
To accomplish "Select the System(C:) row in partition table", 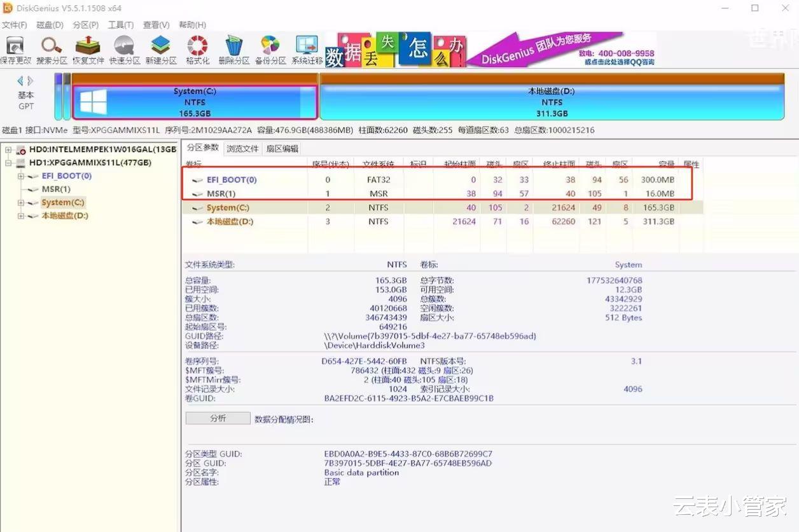I will click(x=442, y=208).
